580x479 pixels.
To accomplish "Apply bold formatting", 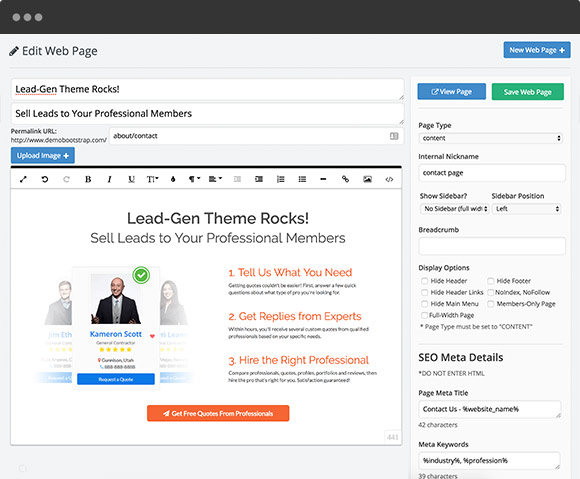I will pos(88,179).
